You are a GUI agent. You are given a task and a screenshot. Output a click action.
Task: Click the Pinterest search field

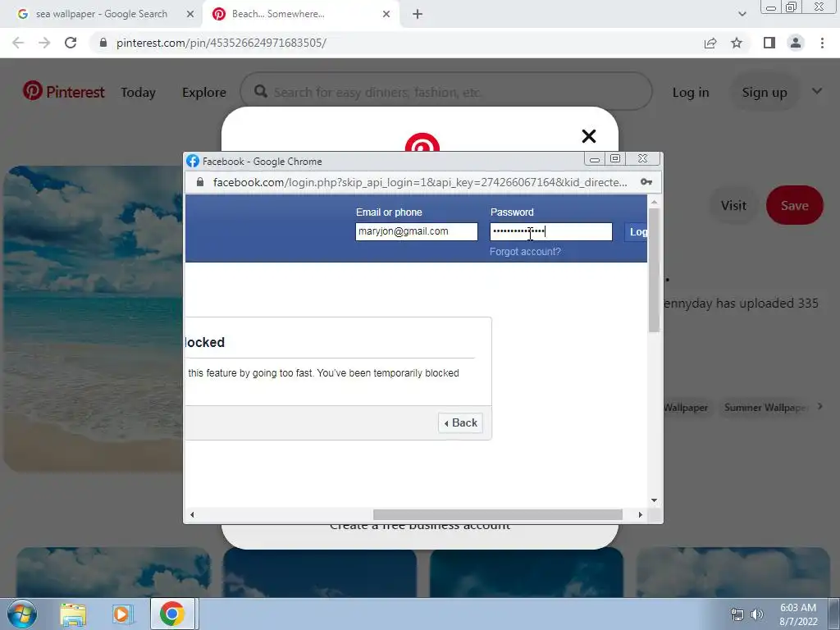tap(445, 92)
